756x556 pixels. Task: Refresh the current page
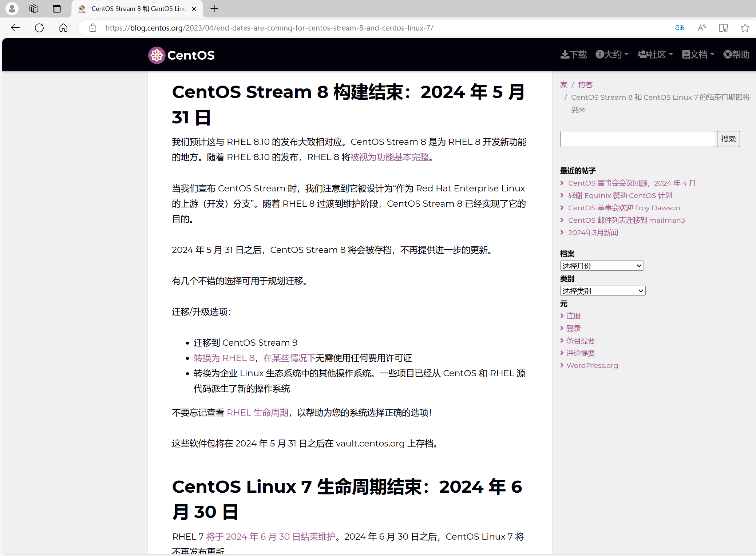[x=39, y=28]
